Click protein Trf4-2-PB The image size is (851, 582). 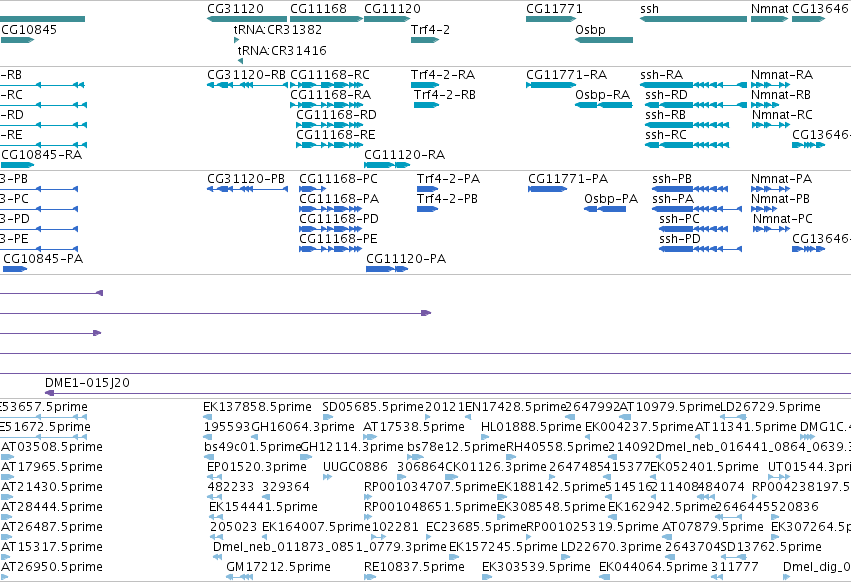447,199
